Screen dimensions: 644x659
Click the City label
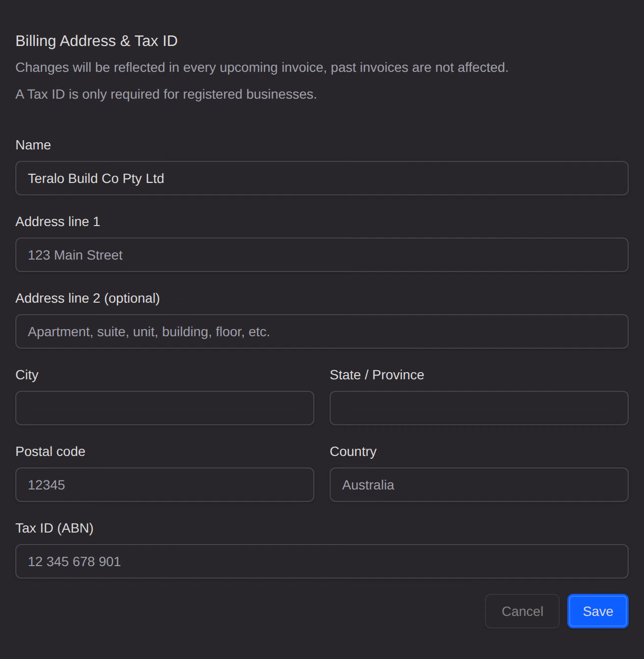point(27,375)
